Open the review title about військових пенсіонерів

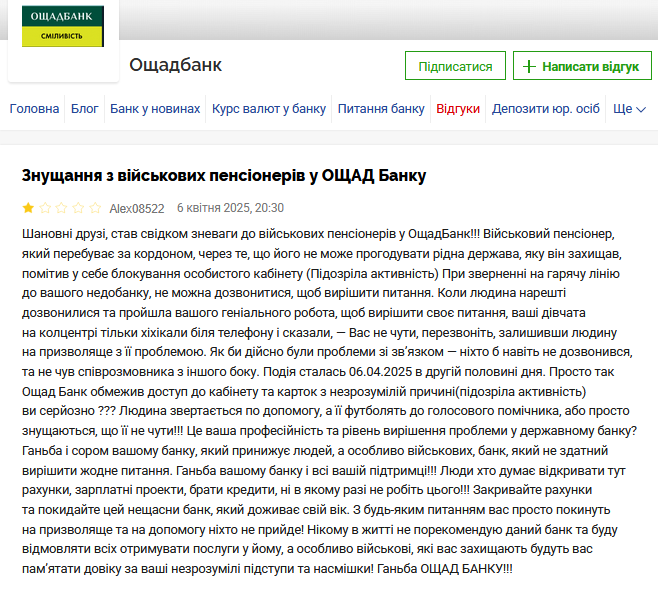224,176
